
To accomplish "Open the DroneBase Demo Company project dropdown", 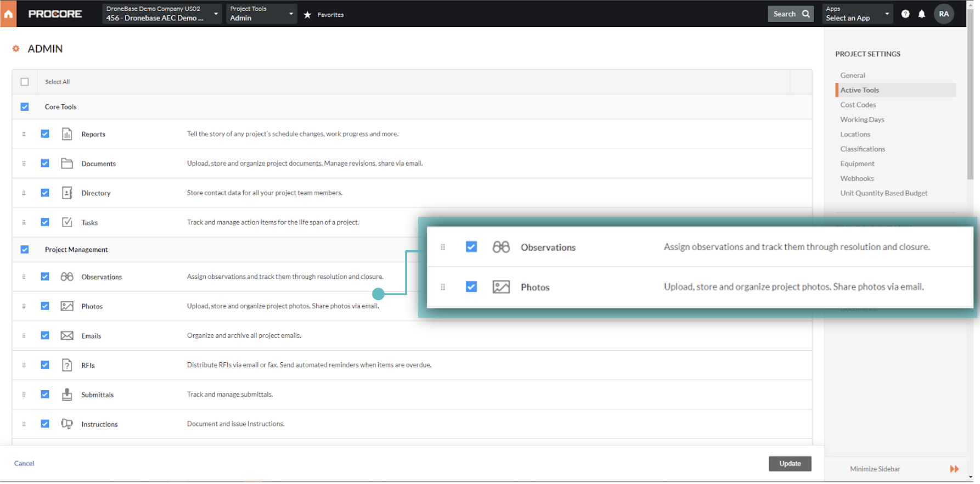I will pos(162,14).
